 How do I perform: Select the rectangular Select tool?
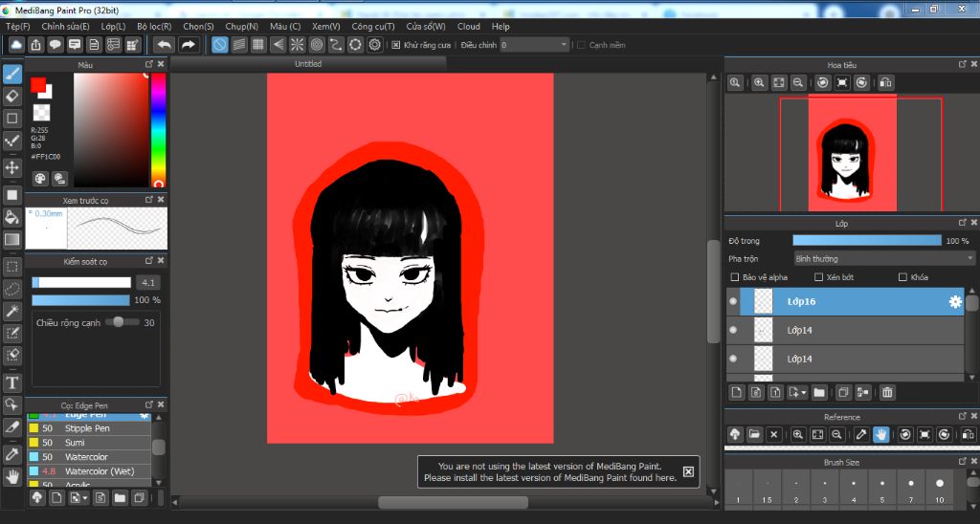11,268
